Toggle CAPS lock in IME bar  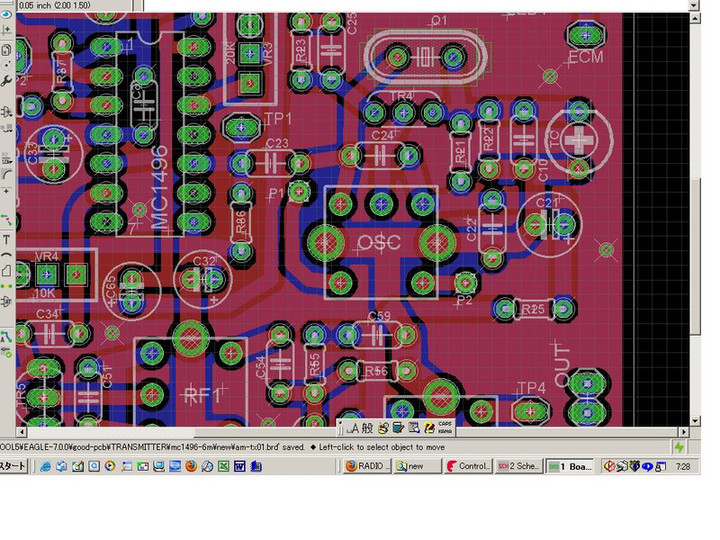[445, 423]
